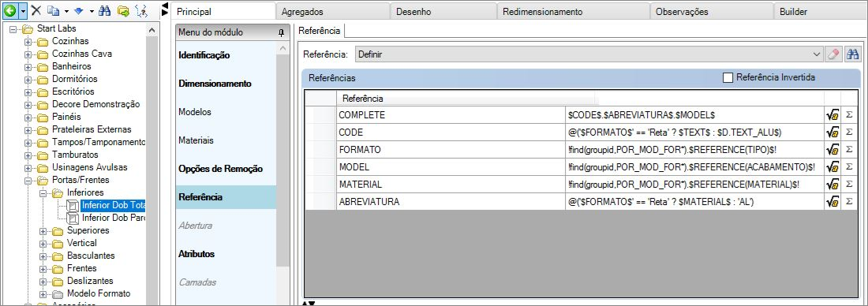Expand the Cozinhas folder in the tree
Viewport: 868px width, 306px height.
point(28,42)
